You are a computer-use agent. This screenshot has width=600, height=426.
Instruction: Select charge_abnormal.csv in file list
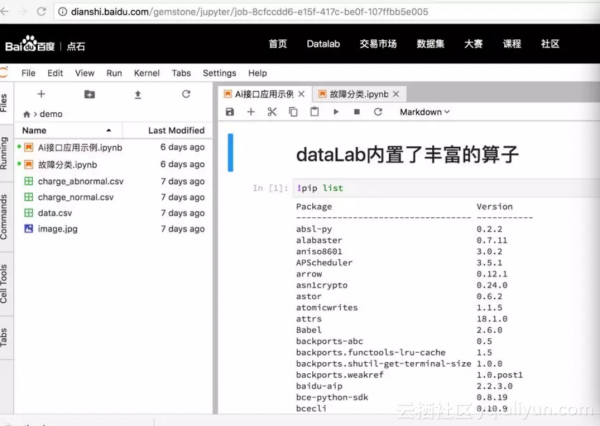(113, 181)
